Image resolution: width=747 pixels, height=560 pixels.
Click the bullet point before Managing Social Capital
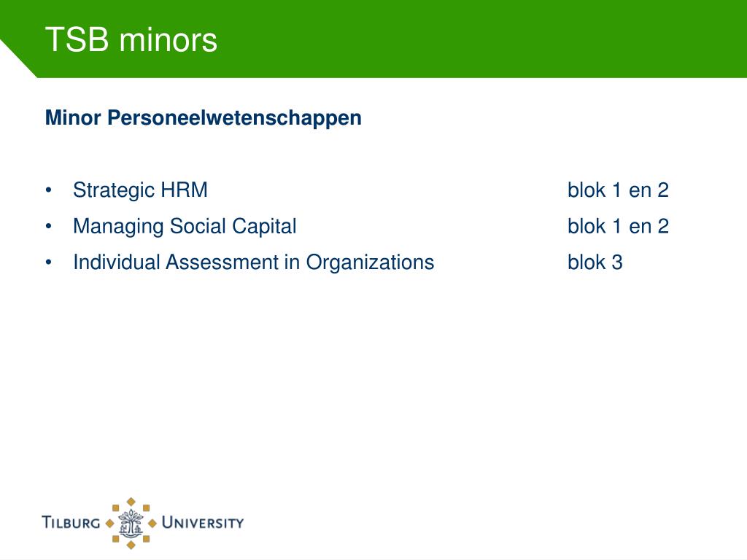pyautogui.click(x=49, y=227)
